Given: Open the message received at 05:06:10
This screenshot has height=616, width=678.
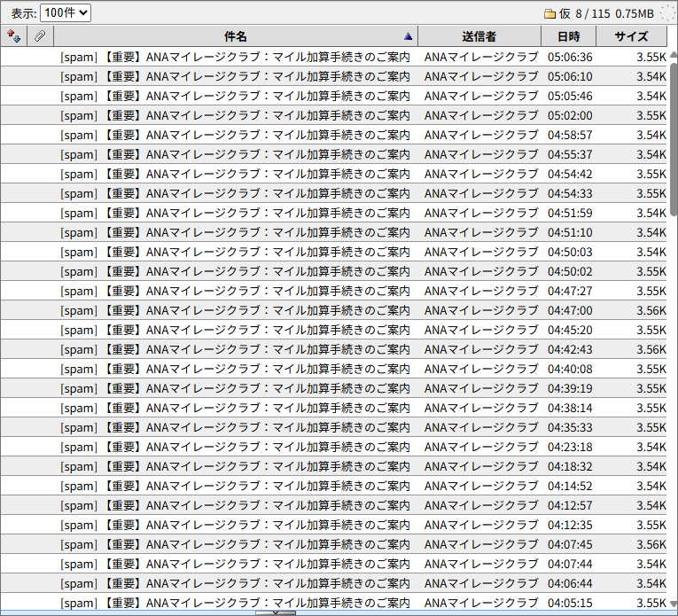Looking at the screenshot, I should [333, 76].
